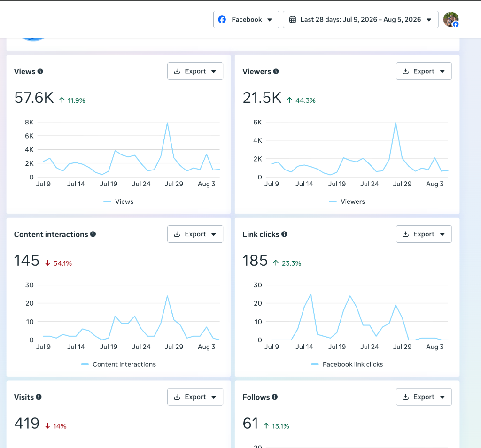Image resolution: width=481 pixels, height=448 pixels.
Task: Click the 54.1% decrease indicator
Action: pos(58,263)
